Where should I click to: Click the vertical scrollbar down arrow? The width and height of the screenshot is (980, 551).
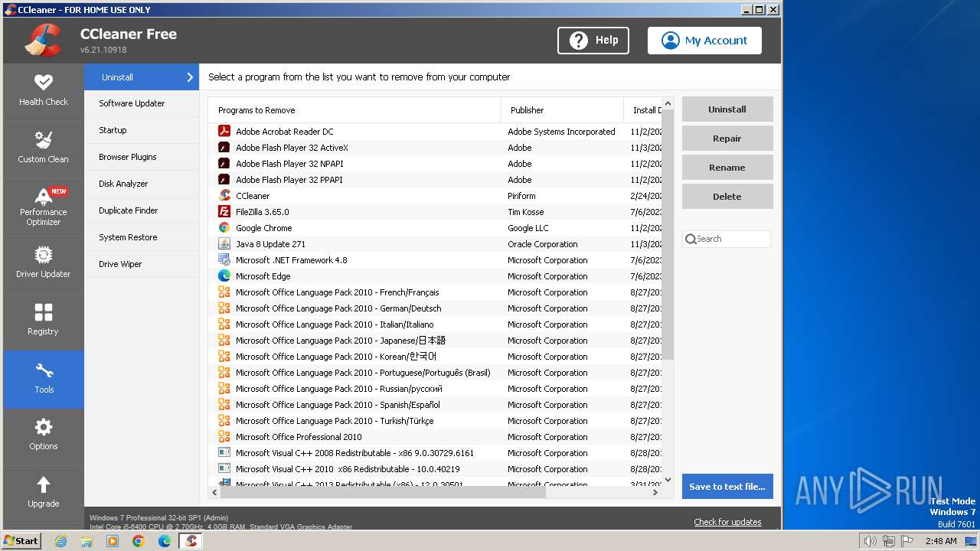tap(668, 480)
